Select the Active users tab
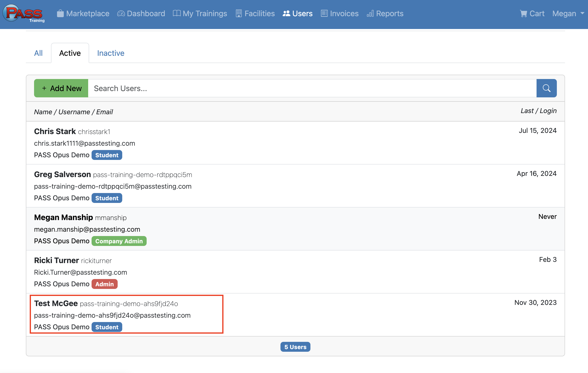Screen dimensions: 588x373 70,53
